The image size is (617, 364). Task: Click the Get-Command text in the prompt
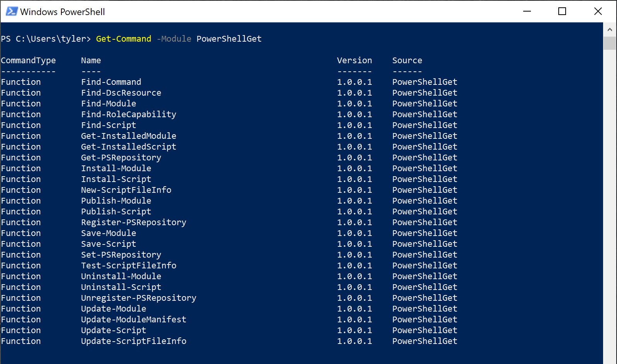click(x=124, y=39)
